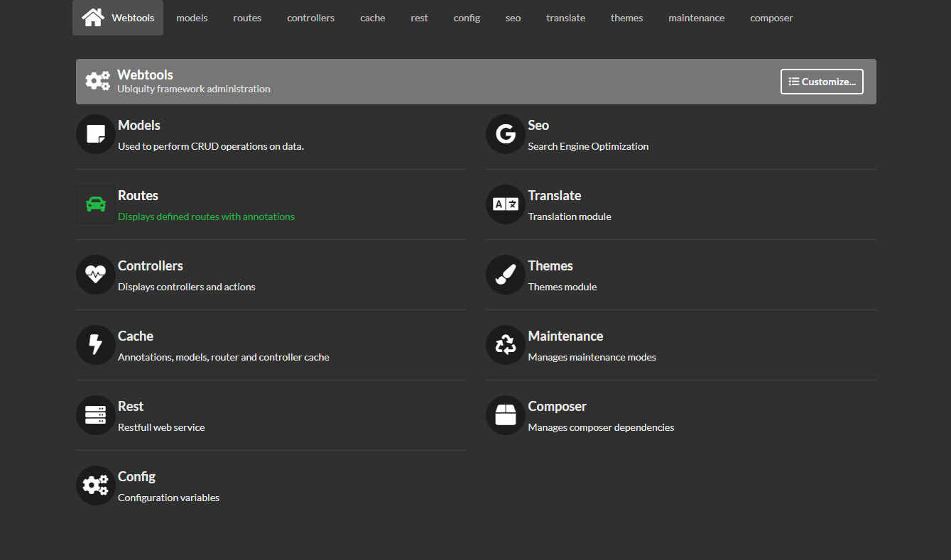Click the Models sticky note icon
Viewport: 951px width, 560px height.
click(x=95, y=134)
